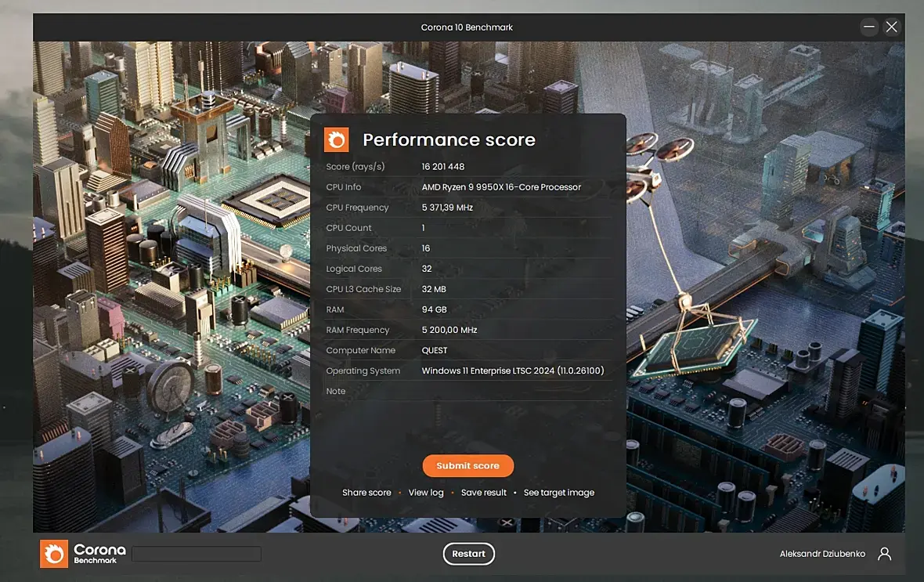Click the user profile icon
The image size is (924, 582).
pyautogui.click(x=885, y=554)
